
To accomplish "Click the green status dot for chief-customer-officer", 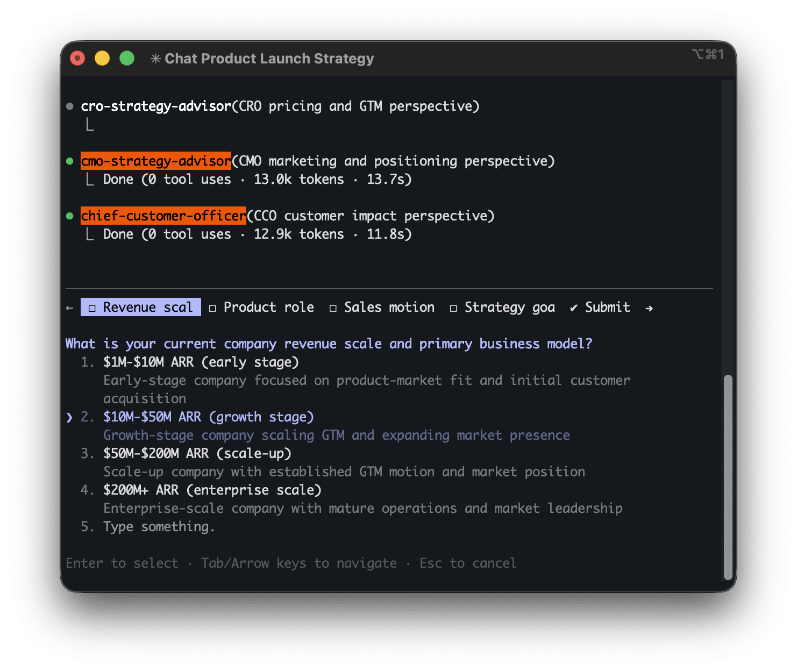I will tap(69, 216).
